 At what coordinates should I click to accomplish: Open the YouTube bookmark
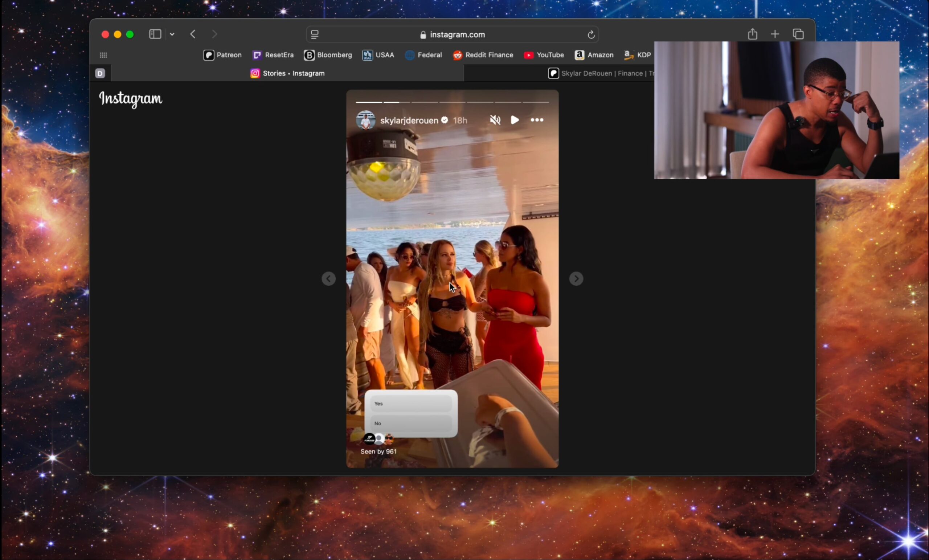point(544,55)
